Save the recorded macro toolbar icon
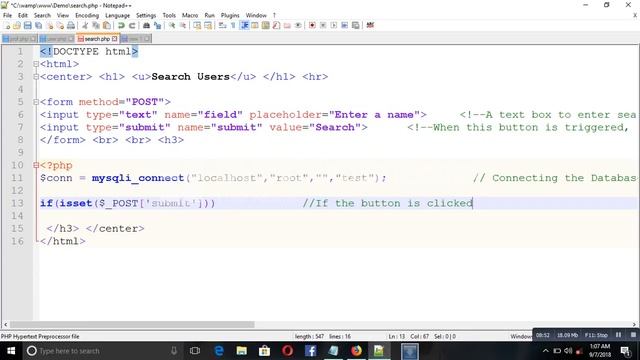Image resolution: width=640 pixels, height=360 pixels. [x=356, y=25]
